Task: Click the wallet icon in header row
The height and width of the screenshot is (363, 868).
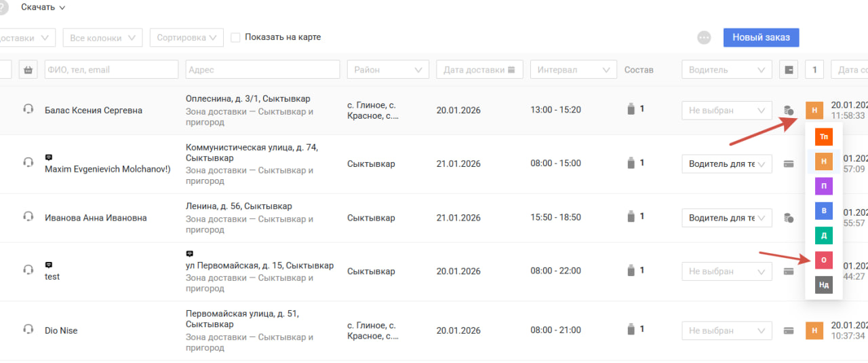Action: (789, 69)
